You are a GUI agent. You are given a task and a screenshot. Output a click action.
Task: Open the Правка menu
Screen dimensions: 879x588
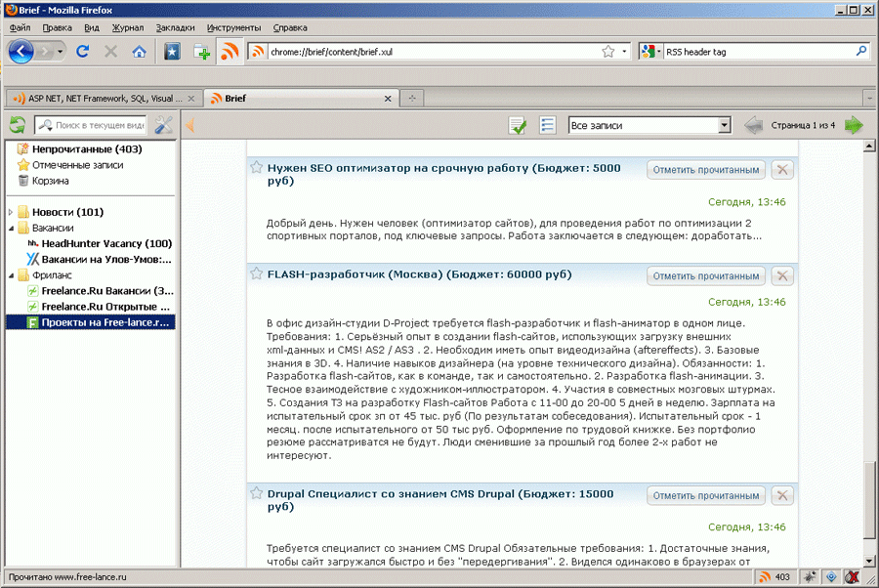57,27
